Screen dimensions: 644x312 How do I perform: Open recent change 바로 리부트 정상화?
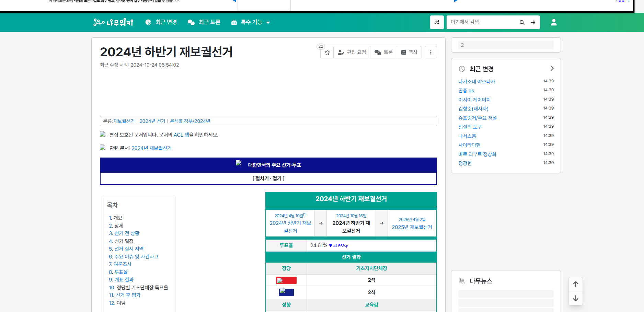point(478,154)
